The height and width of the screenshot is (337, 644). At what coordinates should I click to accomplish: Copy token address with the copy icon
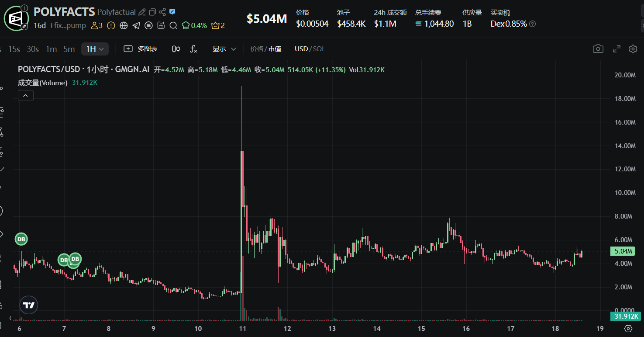[152, 12]
